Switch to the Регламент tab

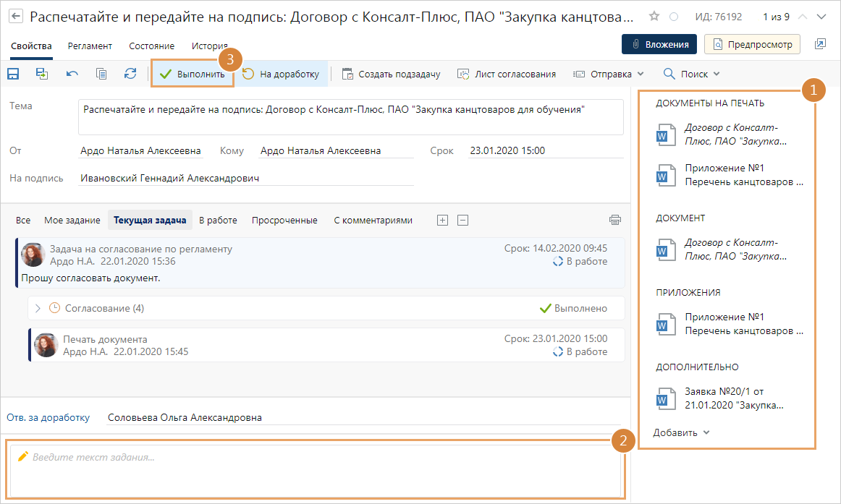pyautogui.click(x=90, y=46)
